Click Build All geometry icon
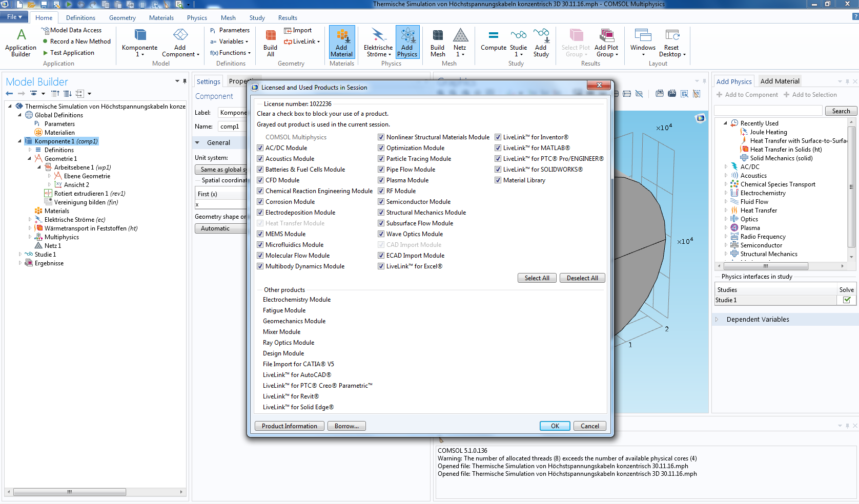The width and height of the screenshot is (859, 504). [271, 43]
